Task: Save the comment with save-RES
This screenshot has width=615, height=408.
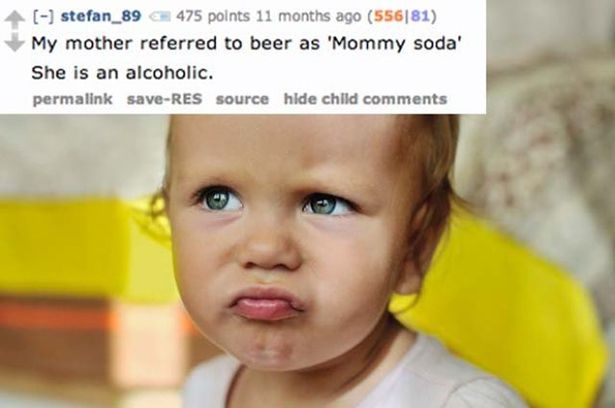Action: [x=164, y=98]
